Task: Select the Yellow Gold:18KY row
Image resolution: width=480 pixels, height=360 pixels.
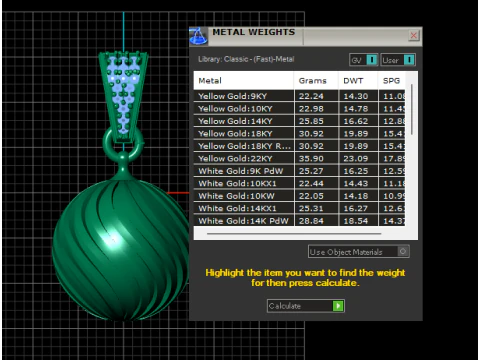Action: click(299, 134)
